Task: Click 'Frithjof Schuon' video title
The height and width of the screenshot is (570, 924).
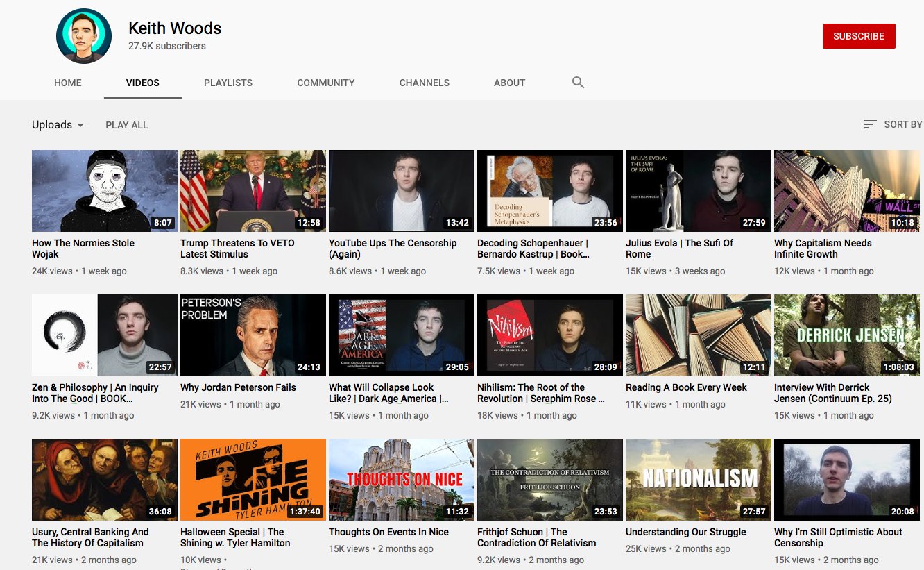Action: [536, 537]
